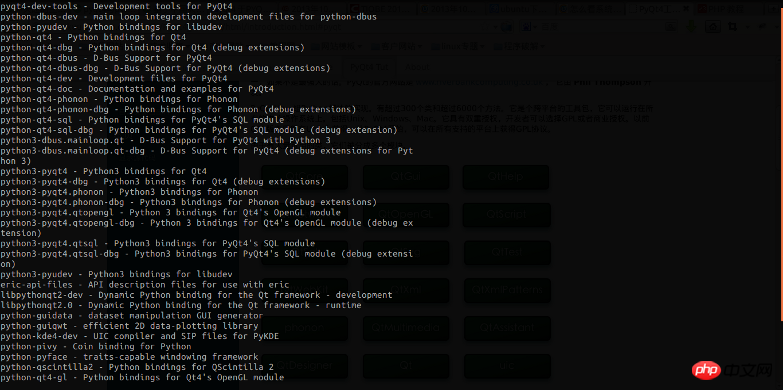Viewport: 783px width, 390px height.
Task: Click the home icon in browser toolbar
Action: (713, 26)
